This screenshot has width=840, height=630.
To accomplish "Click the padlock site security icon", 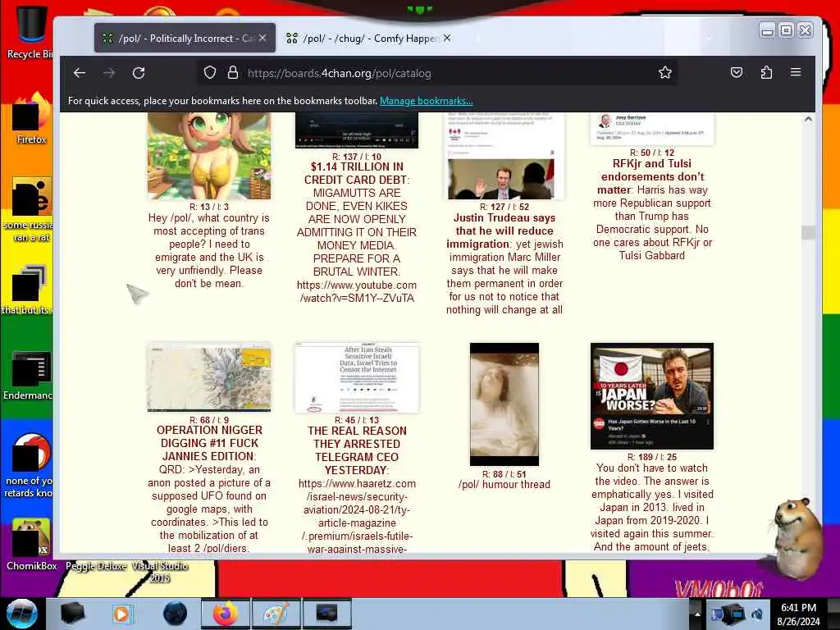I will click(232, 73).
